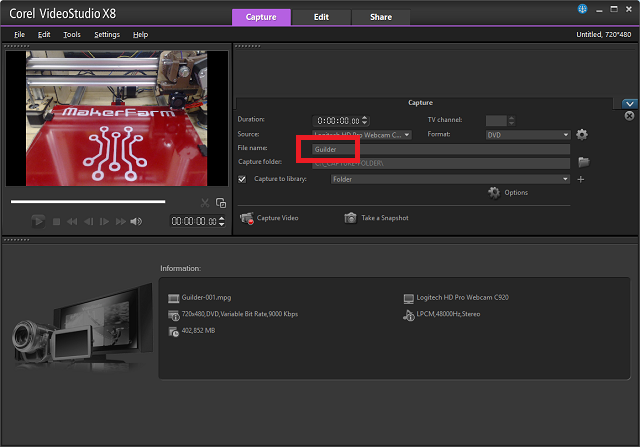
Task: Open the File menu
Action: tap(19, 35)
